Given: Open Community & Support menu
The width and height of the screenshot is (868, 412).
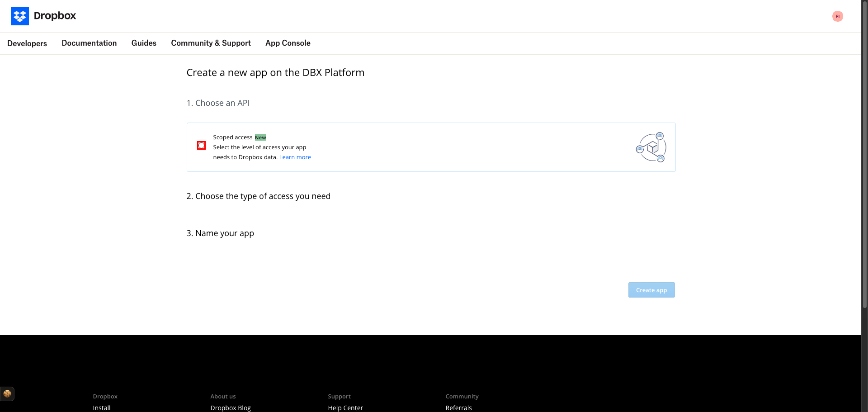Looking at the screenshot, I should point(211,43).
